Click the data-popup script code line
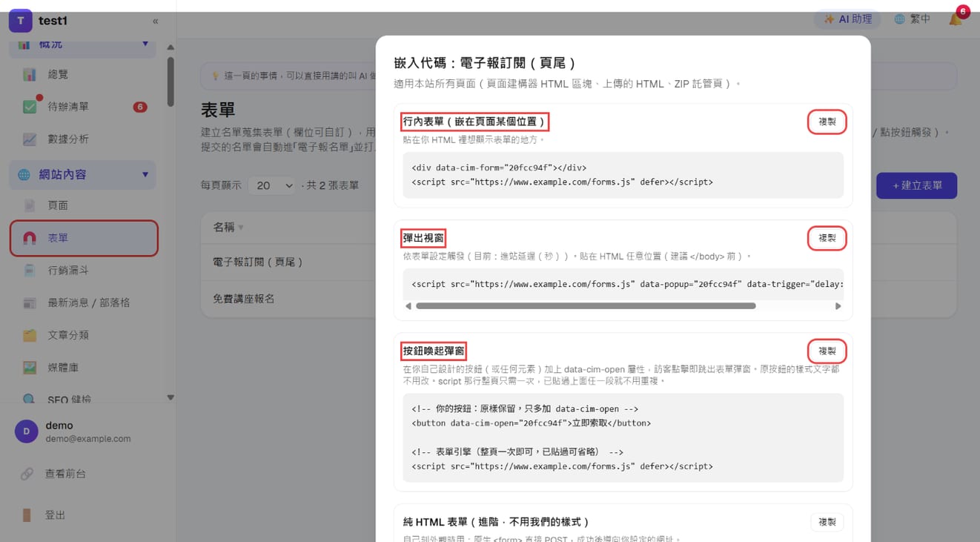The width and height of the screenshot is (980, 542). (x=627, y=284)
